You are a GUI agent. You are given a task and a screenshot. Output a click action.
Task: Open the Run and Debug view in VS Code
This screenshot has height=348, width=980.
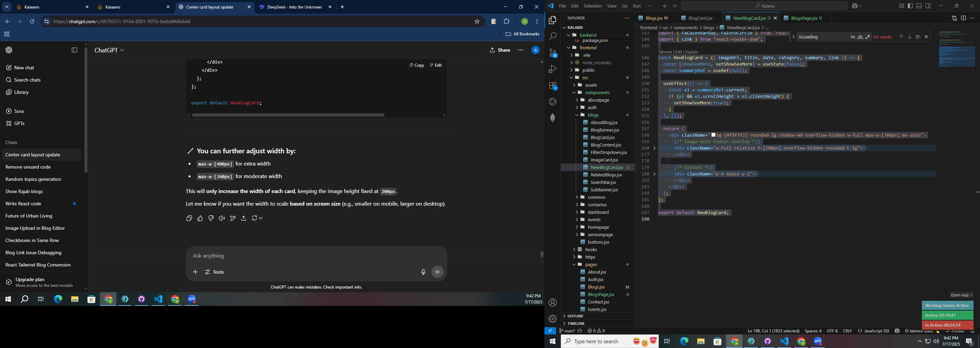[552, 69]
